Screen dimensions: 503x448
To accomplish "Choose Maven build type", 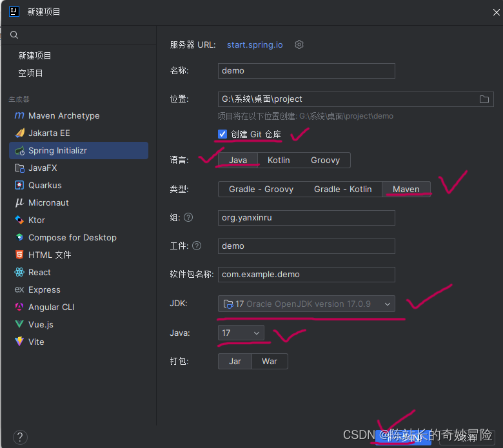I will pos(406,190).
